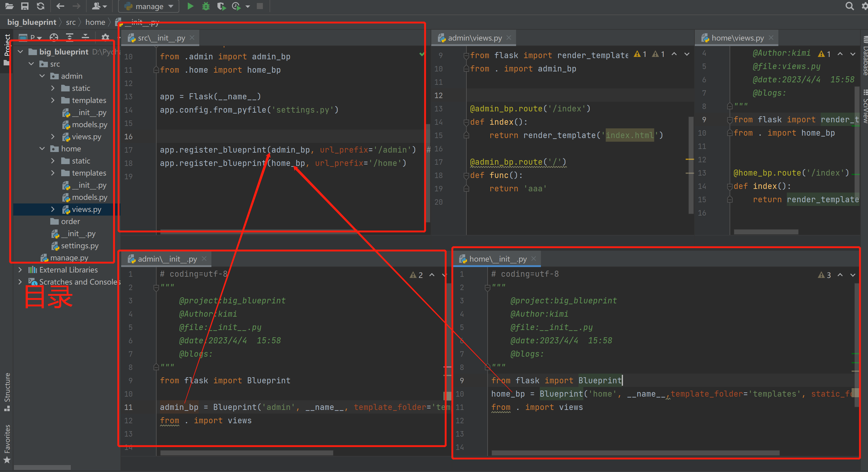This screenshot has width=868, height=472.
Task: Click the Search Everywhere magnifier icon
Action: tap(850, 6)
